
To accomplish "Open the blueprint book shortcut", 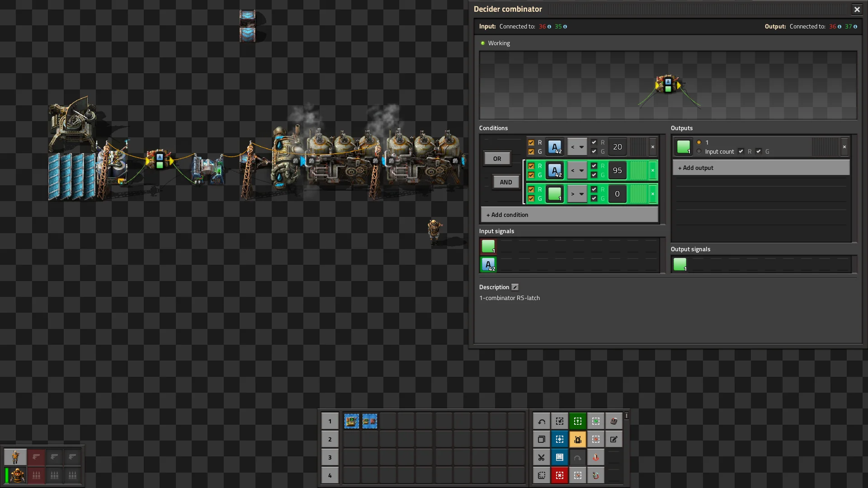I will coord(559,457).
